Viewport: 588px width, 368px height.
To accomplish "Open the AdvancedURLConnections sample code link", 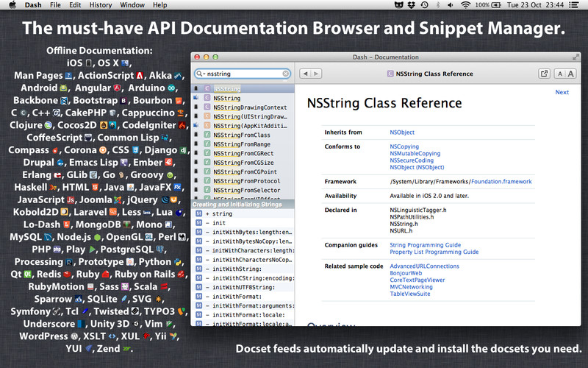I will [425, 266].
